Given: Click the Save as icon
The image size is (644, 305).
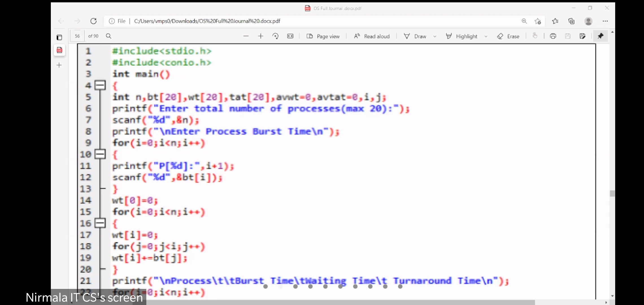Looking at the screenshot, I should tap(582, 36).
